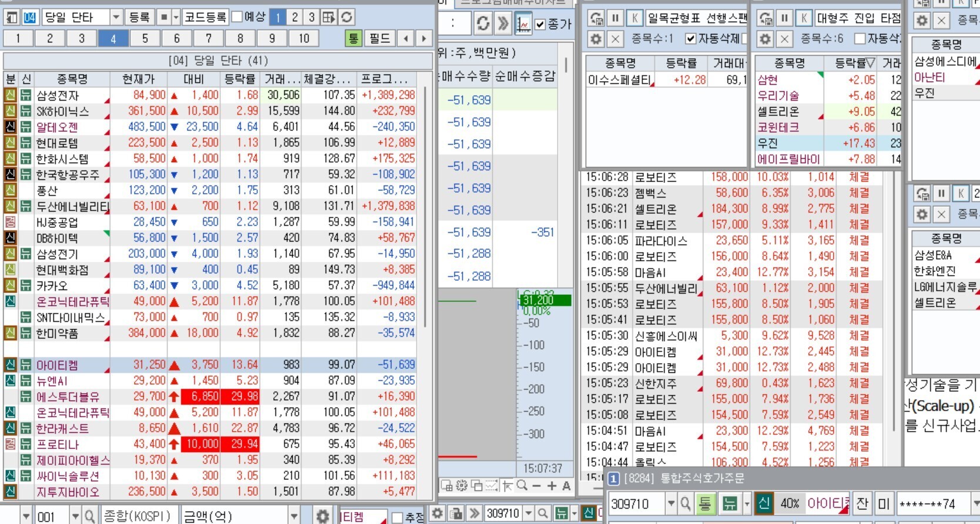Refresh the program trading panel beside 종가
980x524 pixels.
click(483, 23)
